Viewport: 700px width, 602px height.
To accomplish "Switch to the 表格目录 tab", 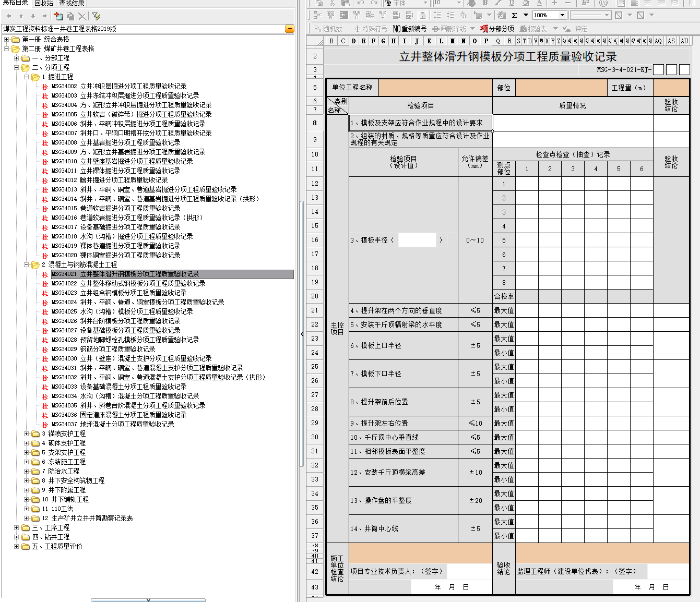I will [x=15, y=3].
